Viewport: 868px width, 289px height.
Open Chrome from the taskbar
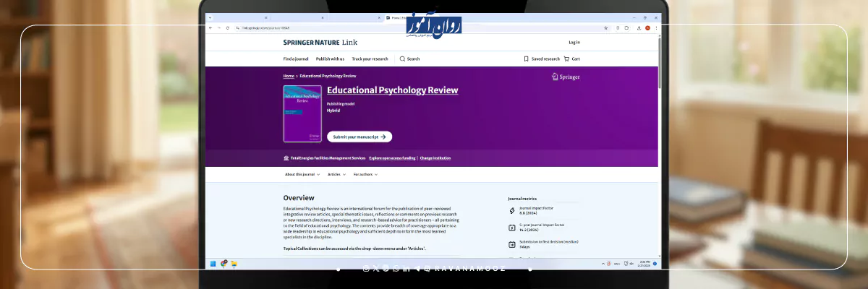[x=224, y=263]
